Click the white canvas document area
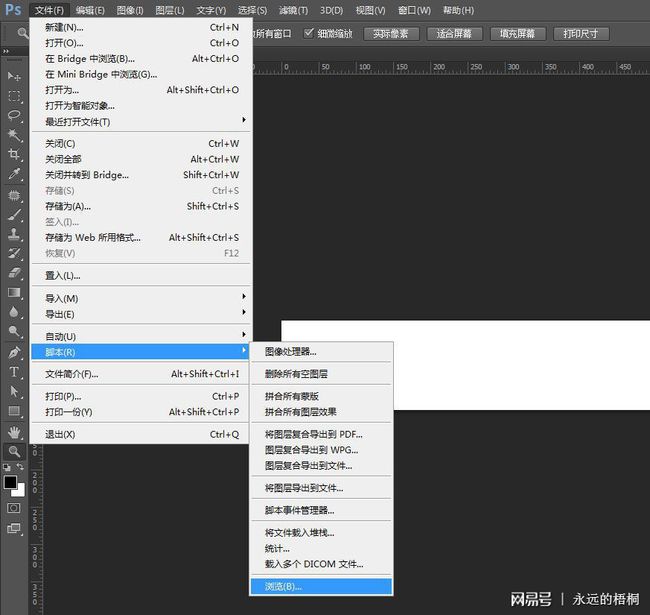The image size is (650, 615). tap(521, 365)
